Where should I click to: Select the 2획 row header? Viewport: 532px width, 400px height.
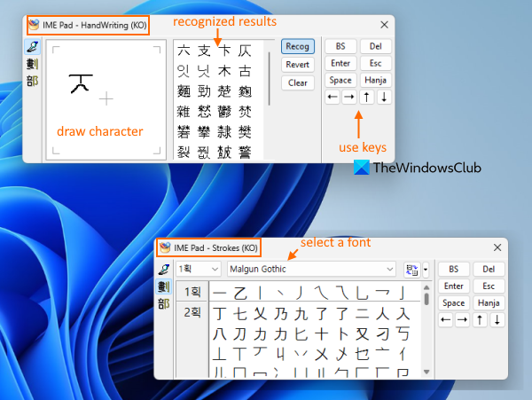(x=192, y=312)
